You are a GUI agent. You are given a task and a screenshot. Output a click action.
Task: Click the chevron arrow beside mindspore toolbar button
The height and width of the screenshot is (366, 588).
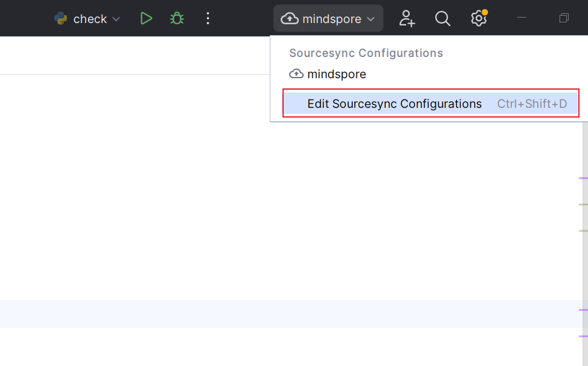point(370,19)
